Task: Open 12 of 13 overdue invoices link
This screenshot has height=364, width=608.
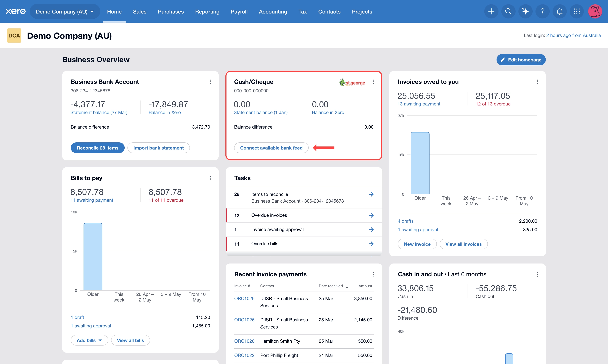Action: 493,104
